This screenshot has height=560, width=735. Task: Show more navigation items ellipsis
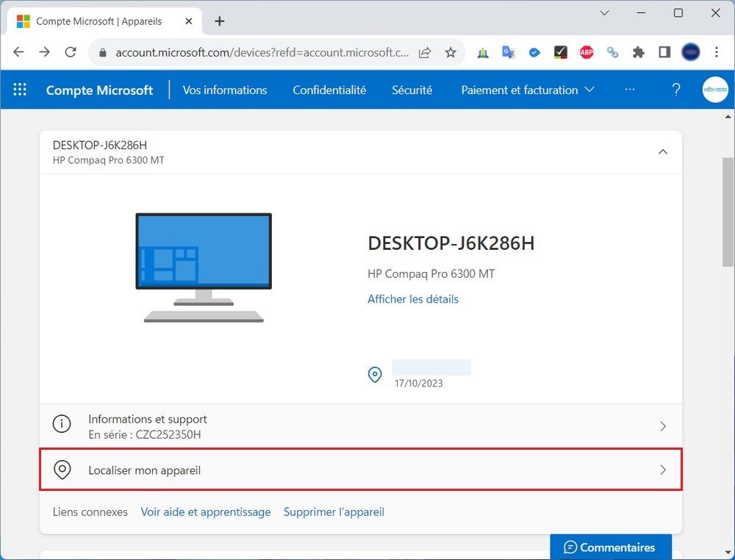(630, 89)
